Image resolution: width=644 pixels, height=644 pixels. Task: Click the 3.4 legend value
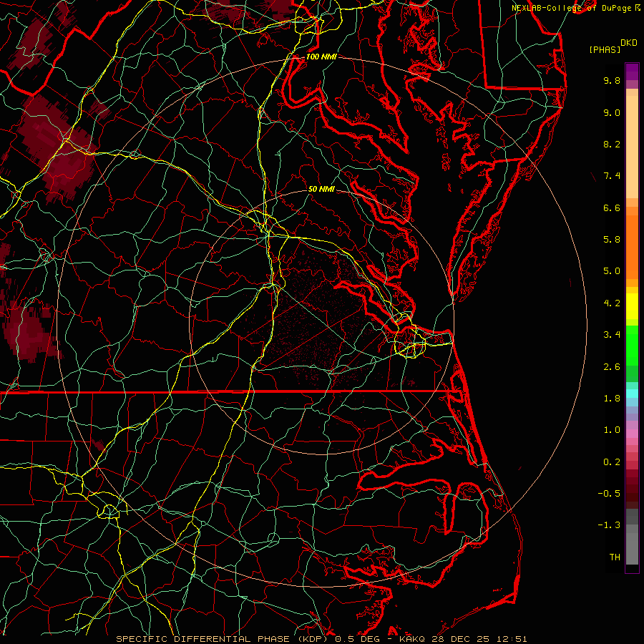[612, 335]
